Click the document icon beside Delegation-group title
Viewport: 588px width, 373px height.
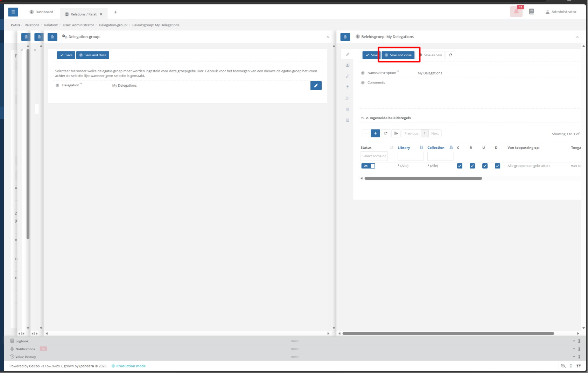52,37
